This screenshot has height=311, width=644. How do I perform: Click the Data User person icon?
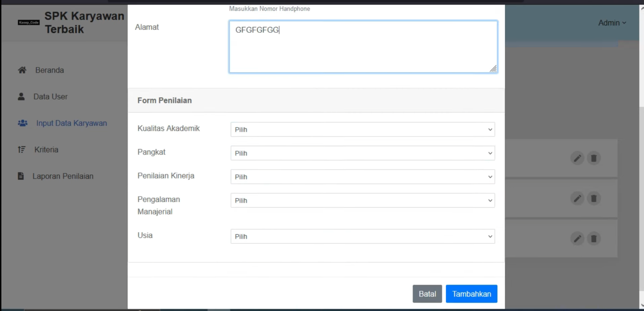click(x=21, y=97)
